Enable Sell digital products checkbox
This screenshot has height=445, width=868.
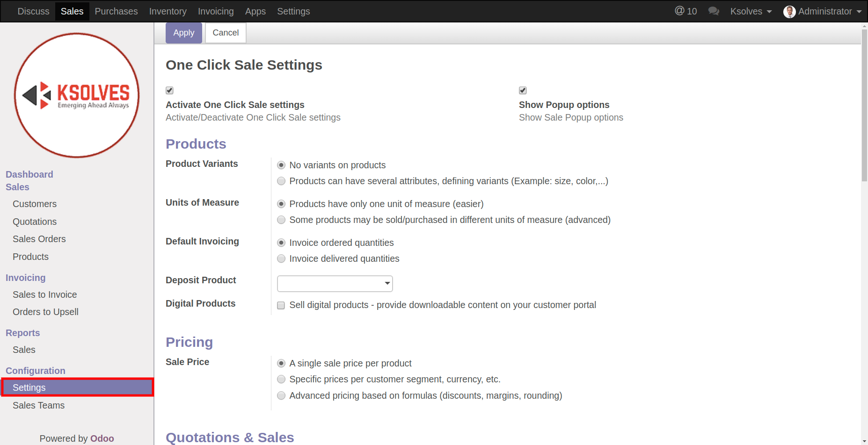click(281, 305)
